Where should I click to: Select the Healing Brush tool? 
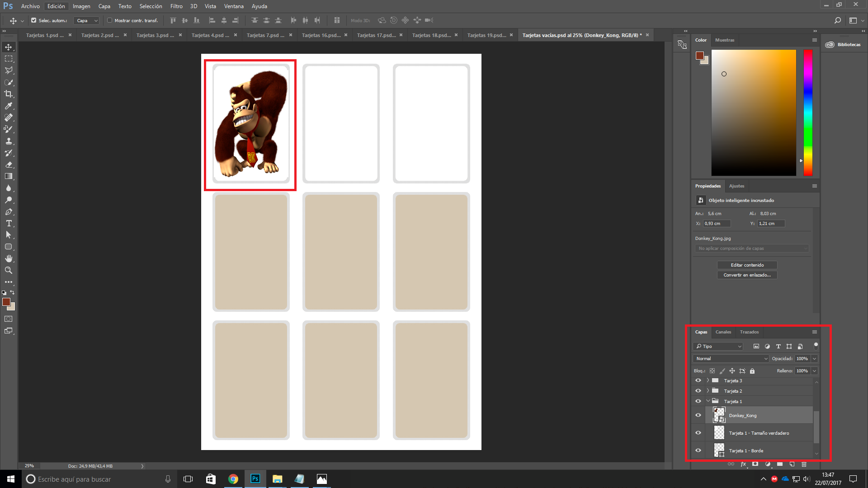click(x=9, y=117)
